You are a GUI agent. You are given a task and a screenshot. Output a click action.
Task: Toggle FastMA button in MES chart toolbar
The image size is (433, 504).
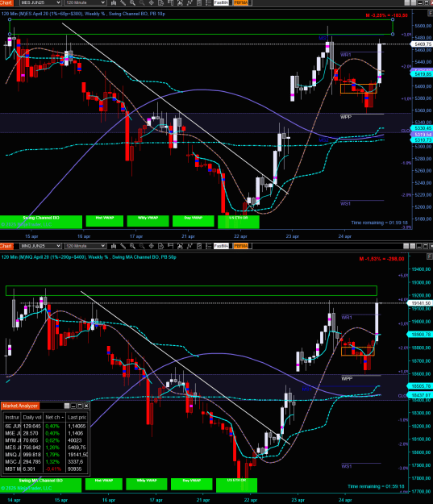pyautogui.click(x=222, y=2)
